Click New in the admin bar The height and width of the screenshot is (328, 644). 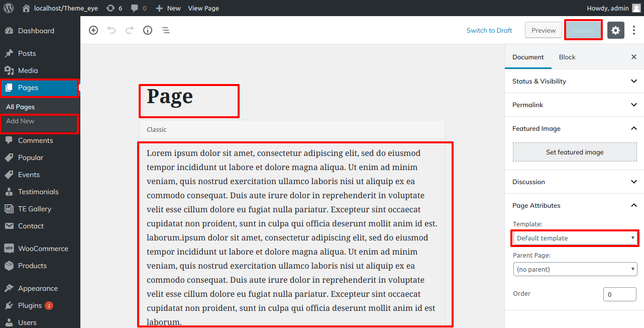[168, 8]
